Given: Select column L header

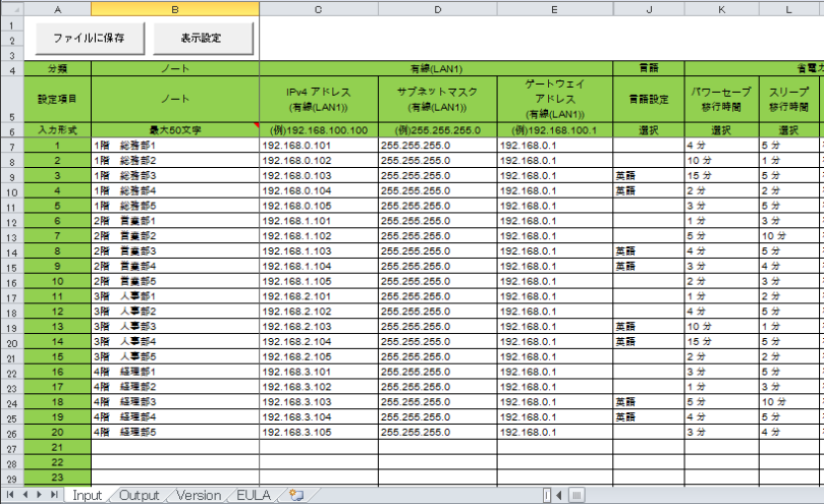Looking at the screenshot, I should pos(789,9).
